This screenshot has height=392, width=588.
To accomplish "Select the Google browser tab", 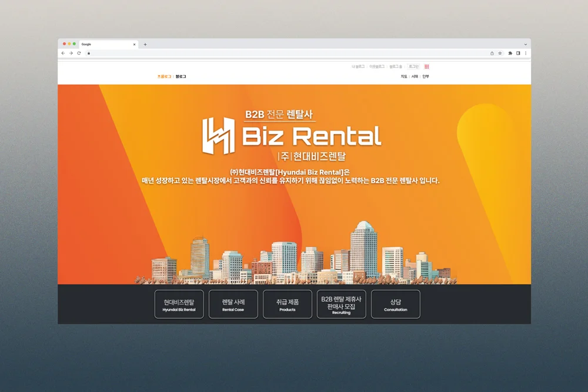I will (x=108, y=44).
